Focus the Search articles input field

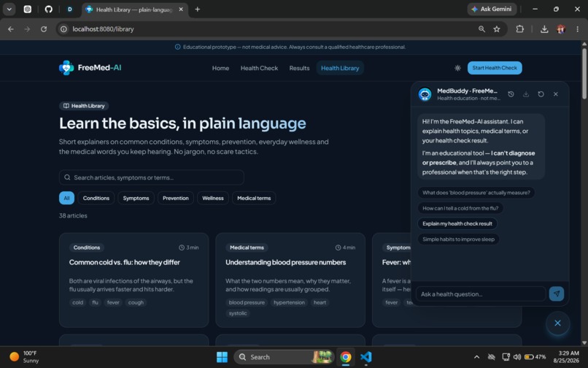152,177
